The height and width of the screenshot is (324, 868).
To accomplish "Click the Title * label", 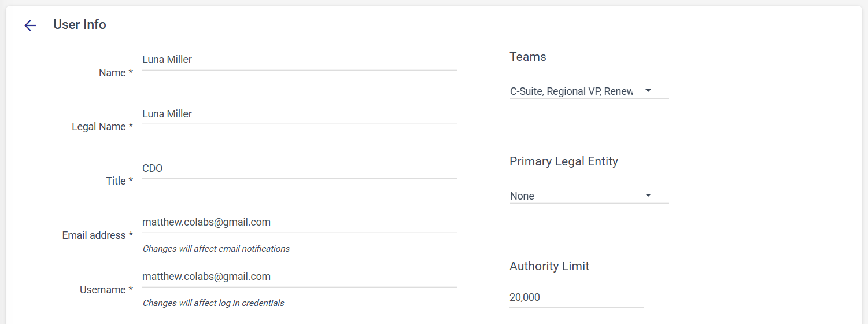I will coord(120,181).
